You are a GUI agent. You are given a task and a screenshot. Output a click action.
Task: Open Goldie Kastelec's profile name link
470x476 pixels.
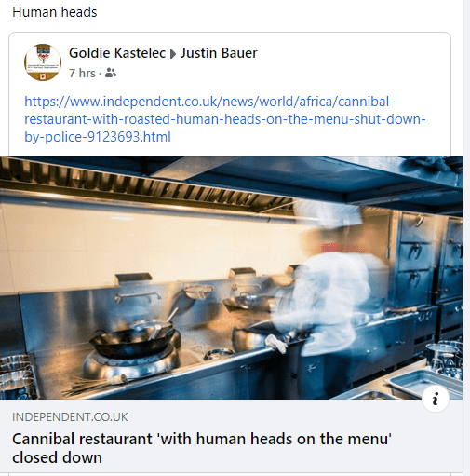click(117, 53)
